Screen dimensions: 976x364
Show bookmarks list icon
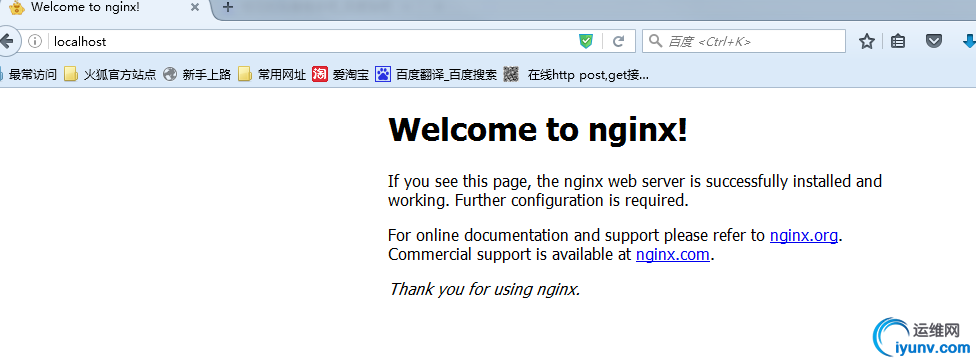pyautogui.click(x=898, y=42)
